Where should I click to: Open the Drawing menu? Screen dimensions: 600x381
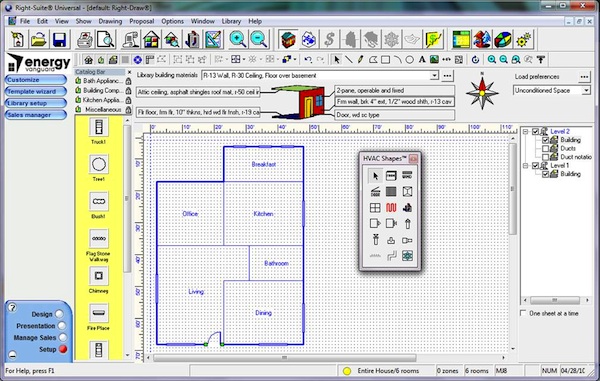(110, 21)
